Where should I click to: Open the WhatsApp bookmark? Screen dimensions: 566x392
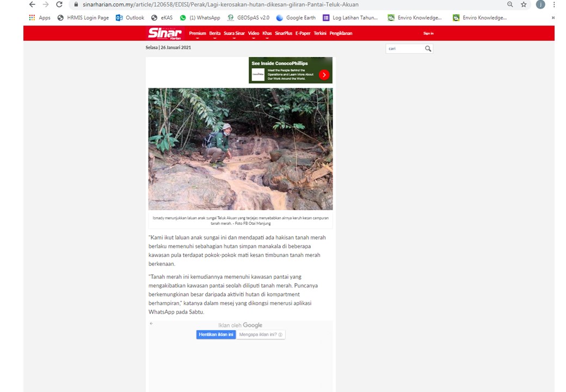tap(200, 17)
